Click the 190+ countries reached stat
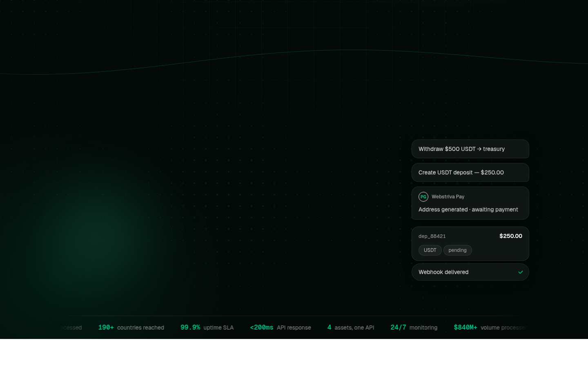588x368 pixels. click(x=131, y=328)
